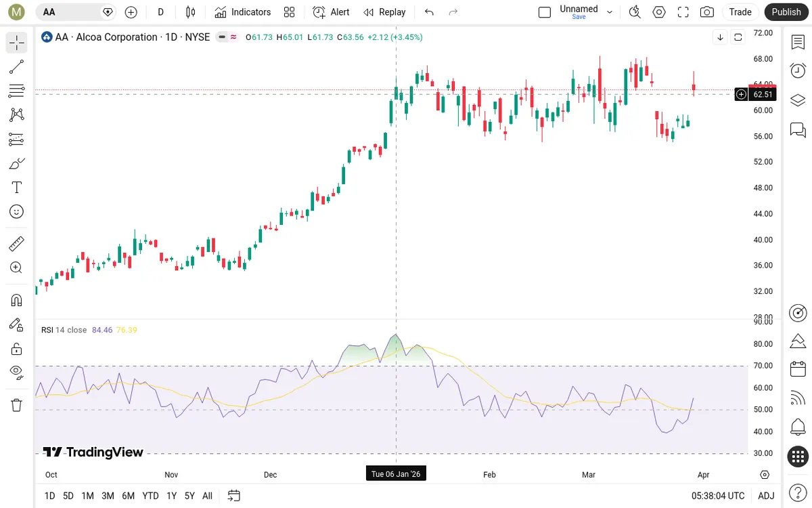Viewport: 812px width, 508px height.
Task: Add order at 62.51 price plus
Action: pyautogui.click(x=742, y=95)
